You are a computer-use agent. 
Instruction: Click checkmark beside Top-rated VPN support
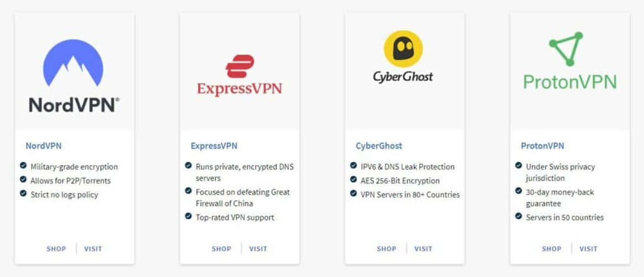188,217
